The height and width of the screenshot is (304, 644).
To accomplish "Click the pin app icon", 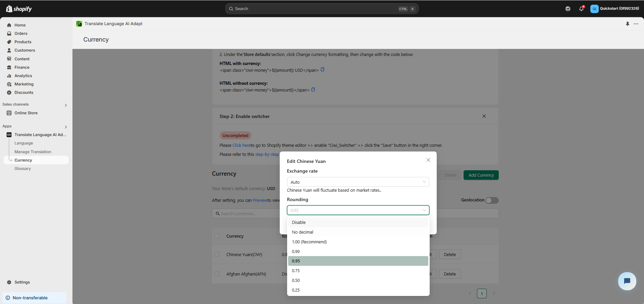I will pyautogui.click(x=628, y=24).
